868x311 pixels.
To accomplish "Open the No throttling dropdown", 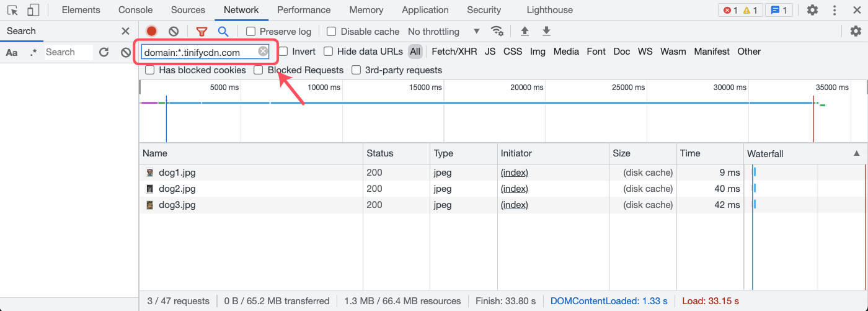I will click(x=443, y=31).
